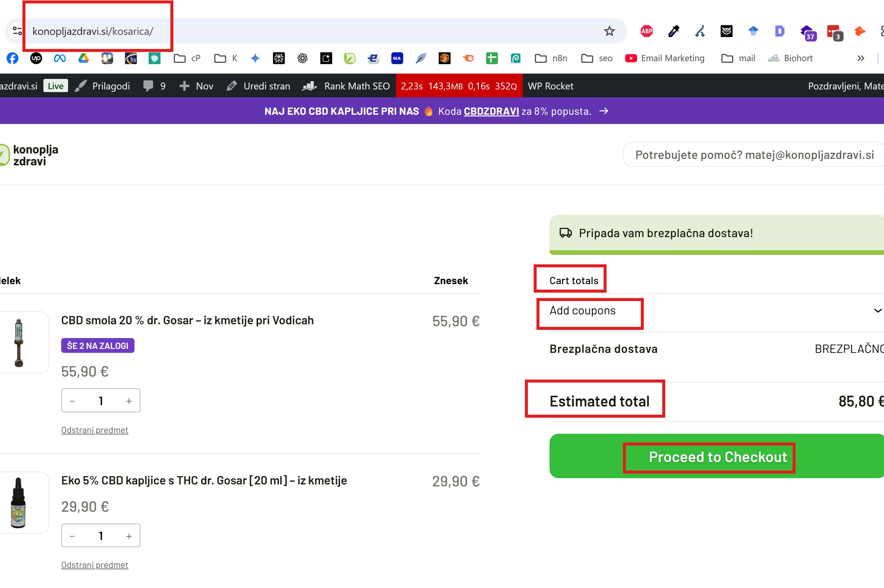Bookmark this page with the star
This screenshot has height=588, width=884.
[609, 31]
